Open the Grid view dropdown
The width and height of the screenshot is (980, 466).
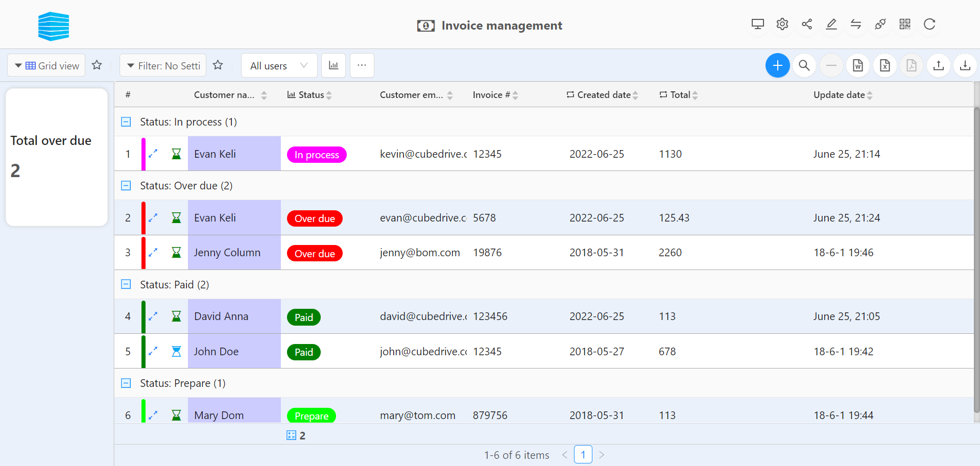46,65
